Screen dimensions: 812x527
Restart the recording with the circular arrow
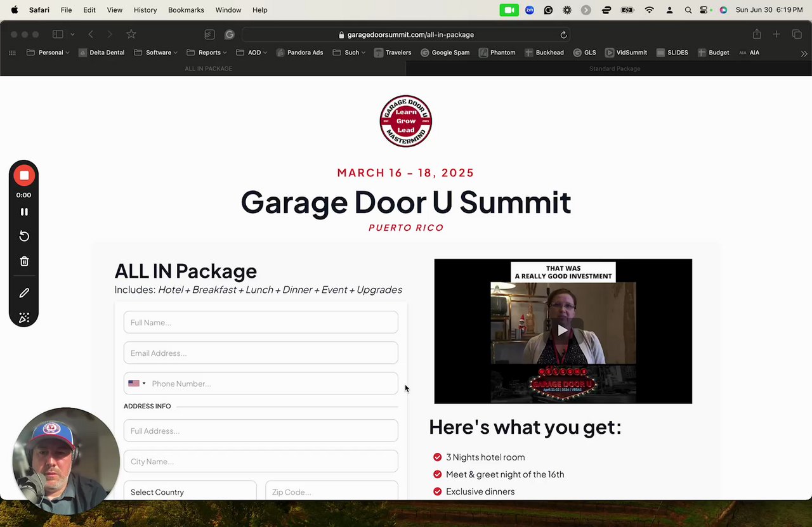(24, 236)
